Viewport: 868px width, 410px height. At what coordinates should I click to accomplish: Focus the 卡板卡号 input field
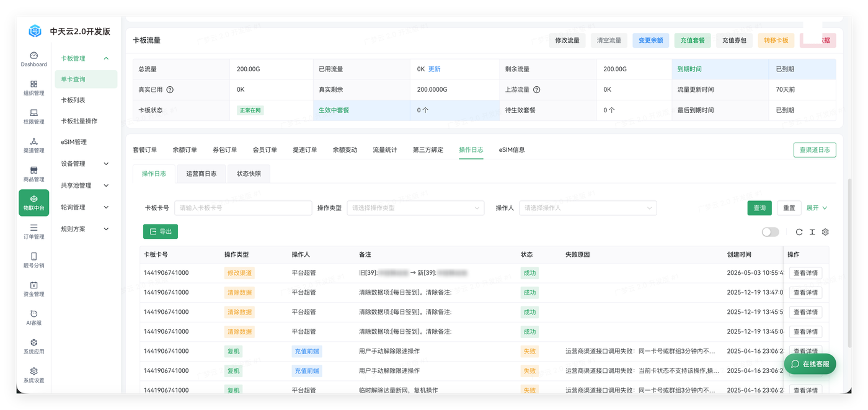pos(243,208)
